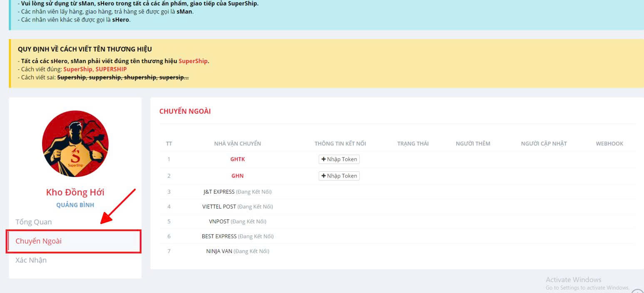Click the GHN carrier name

[x=238, y=176]
